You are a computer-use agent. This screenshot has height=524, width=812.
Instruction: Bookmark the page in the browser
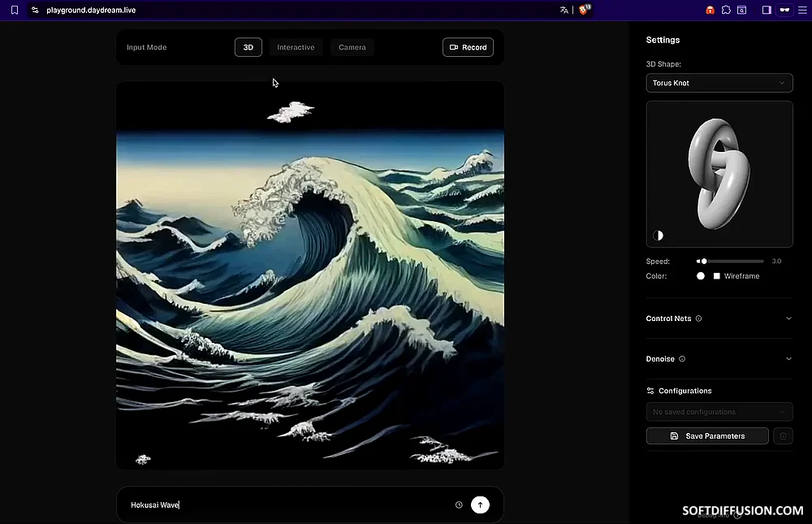coord(15,10)
